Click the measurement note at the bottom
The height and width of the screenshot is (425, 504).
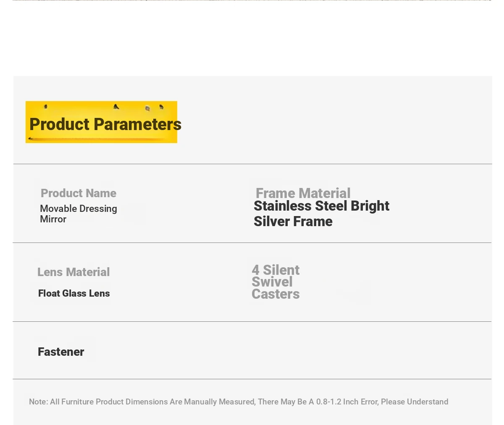click(x=239, y=402)
